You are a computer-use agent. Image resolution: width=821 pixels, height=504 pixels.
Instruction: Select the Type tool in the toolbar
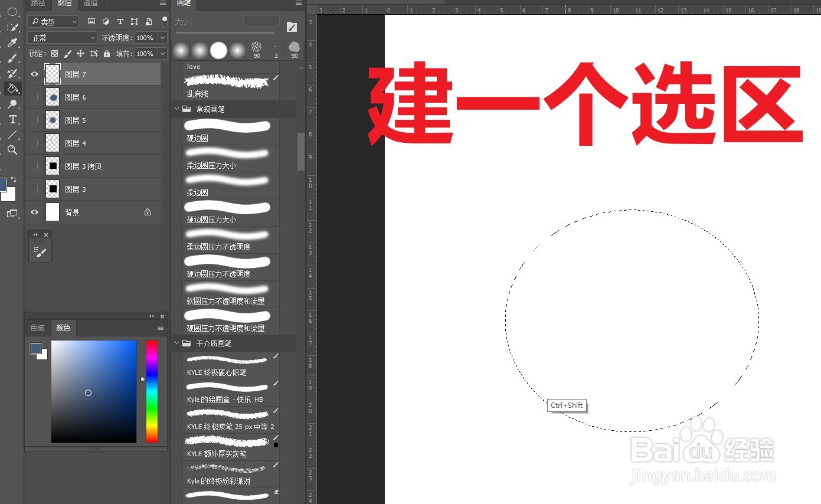pyautogui.click(x=12, y=119)
